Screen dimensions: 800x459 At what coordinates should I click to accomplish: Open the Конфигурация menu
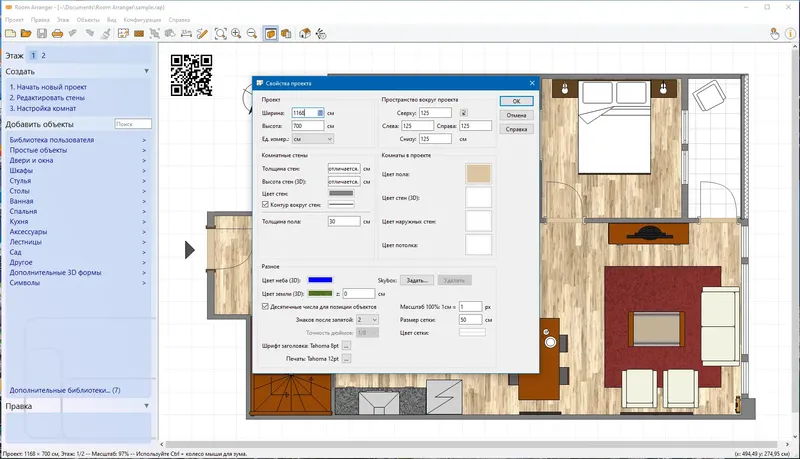click(143, 19)
